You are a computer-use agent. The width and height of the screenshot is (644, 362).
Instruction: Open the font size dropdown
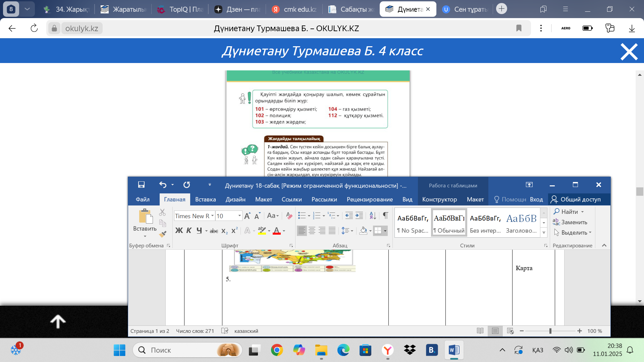click(x=239, y=216)
